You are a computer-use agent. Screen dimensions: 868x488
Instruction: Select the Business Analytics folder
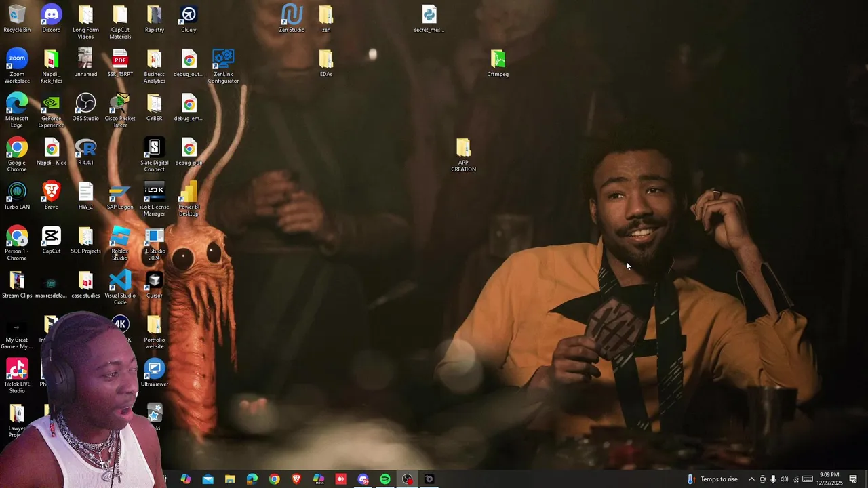coord(155,66)
